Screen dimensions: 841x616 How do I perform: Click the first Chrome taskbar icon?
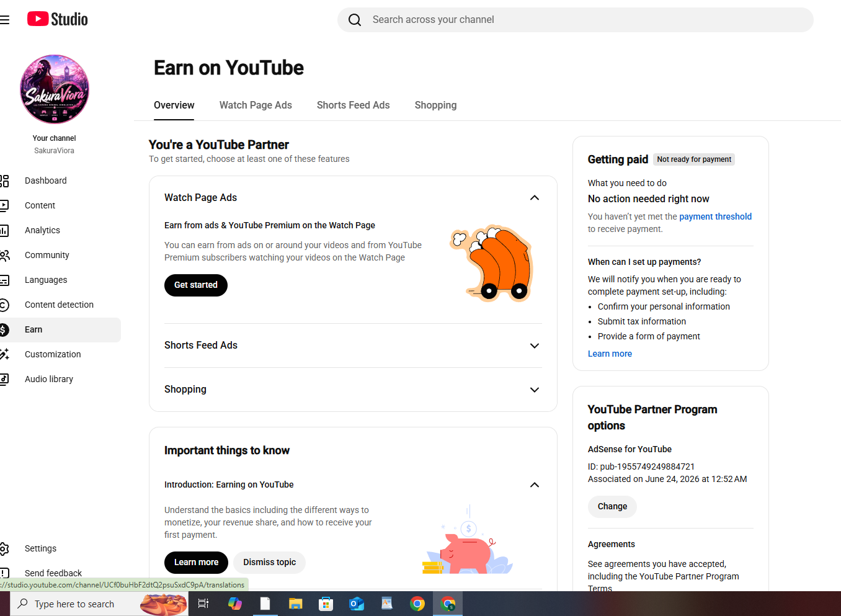[x=417, y=604]
